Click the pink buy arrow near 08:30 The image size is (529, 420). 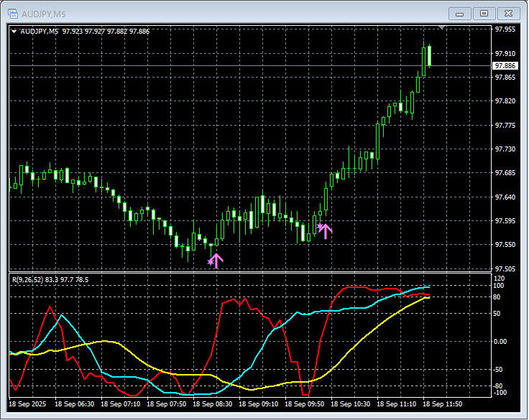point(216,261)
